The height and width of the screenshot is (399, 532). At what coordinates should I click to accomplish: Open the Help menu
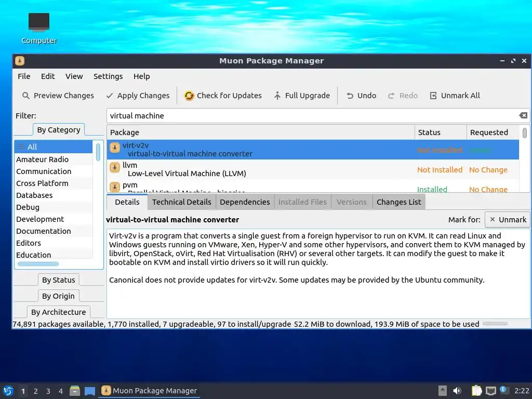tap(141, 76)
